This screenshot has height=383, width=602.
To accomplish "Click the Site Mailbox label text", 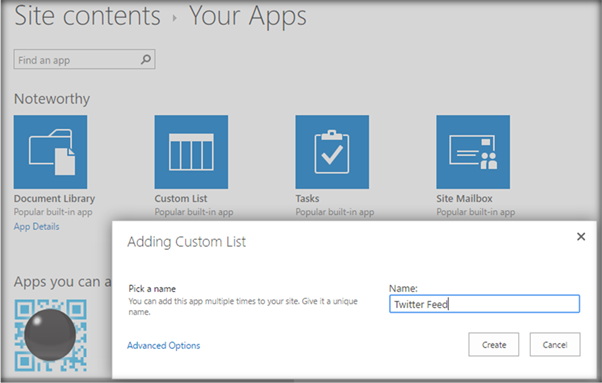I will tap(464, 198).
